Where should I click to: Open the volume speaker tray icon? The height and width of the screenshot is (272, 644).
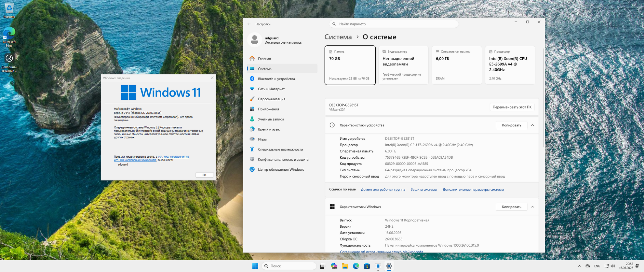[x=613, y=266]
